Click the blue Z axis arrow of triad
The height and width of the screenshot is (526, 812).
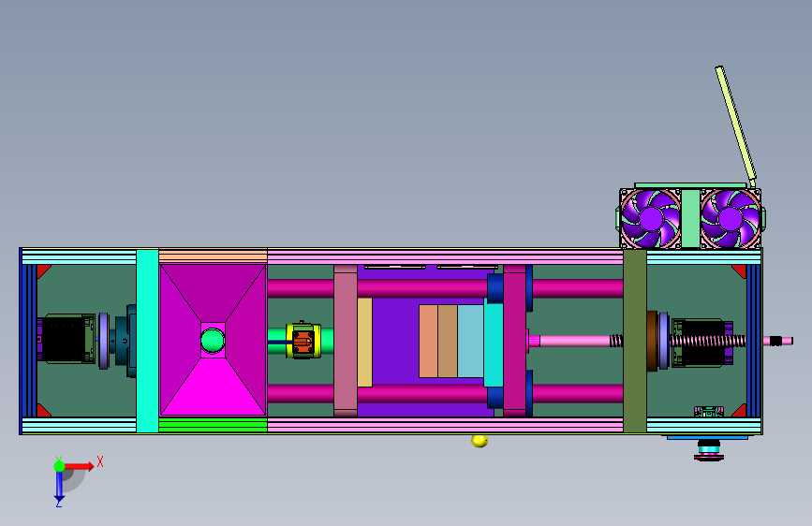point(59,487)
